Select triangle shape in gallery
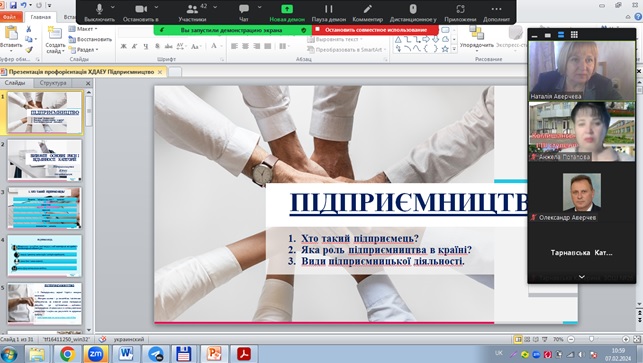 (398, 40)
